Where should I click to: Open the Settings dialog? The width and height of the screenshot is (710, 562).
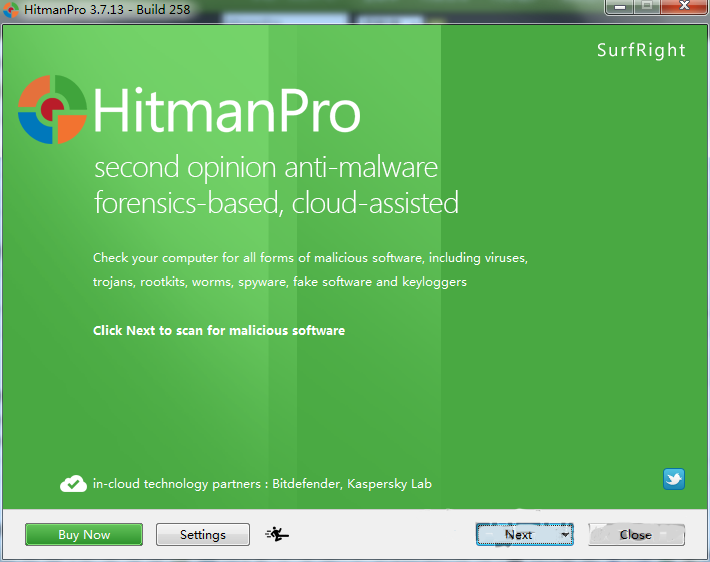coord(203,534)
